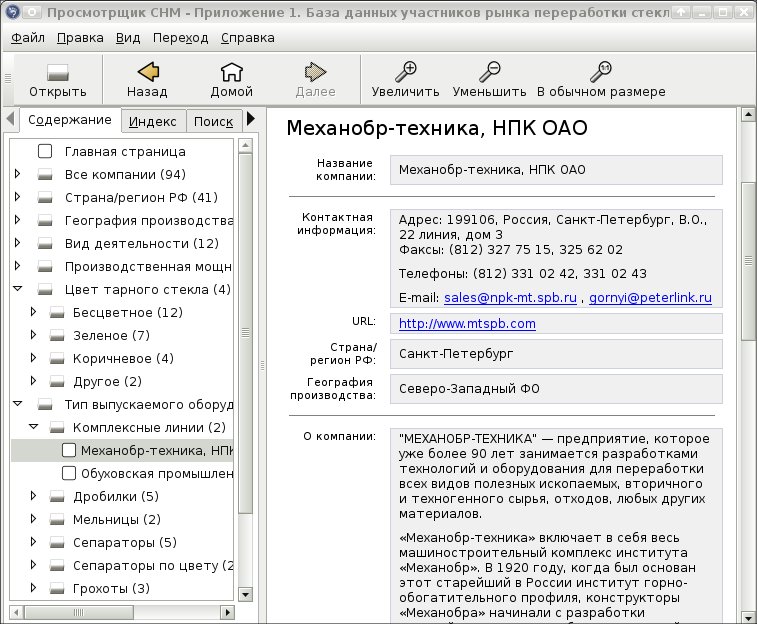Select Главная страница tree row
This screenshot has height=624, width=757.
tap(123, 152)
